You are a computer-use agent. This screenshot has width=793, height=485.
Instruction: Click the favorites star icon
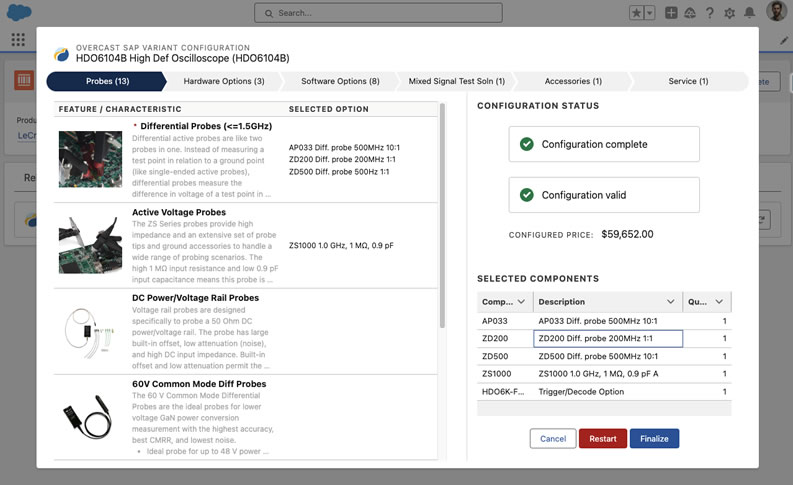tap(636, 13)
